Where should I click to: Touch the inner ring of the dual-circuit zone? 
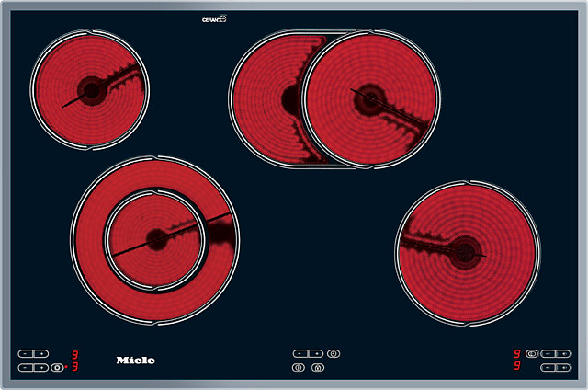point(155,239)
